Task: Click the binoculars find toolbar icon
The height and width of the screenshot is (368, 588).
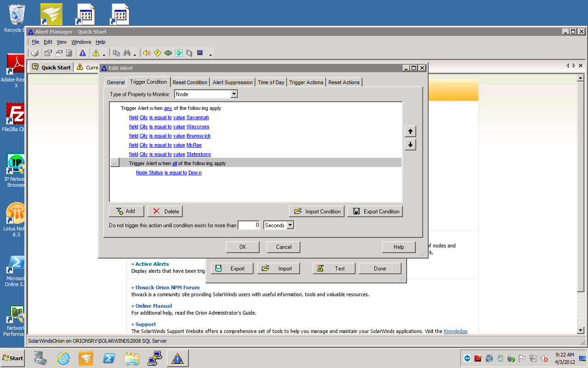Action: tap(127, 53)
